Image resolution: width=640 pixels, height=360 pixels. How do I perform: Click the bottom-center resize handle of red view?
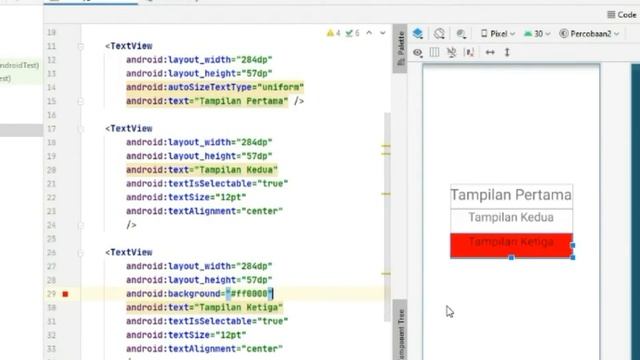pos(511,258)
